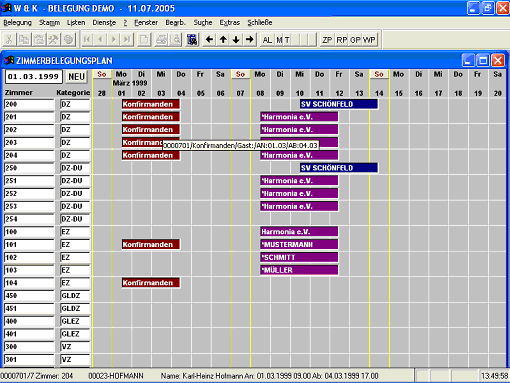510x383 pixels.
Task: Click the Zimmerbelegungsplan window title icon
Action: 9,60
